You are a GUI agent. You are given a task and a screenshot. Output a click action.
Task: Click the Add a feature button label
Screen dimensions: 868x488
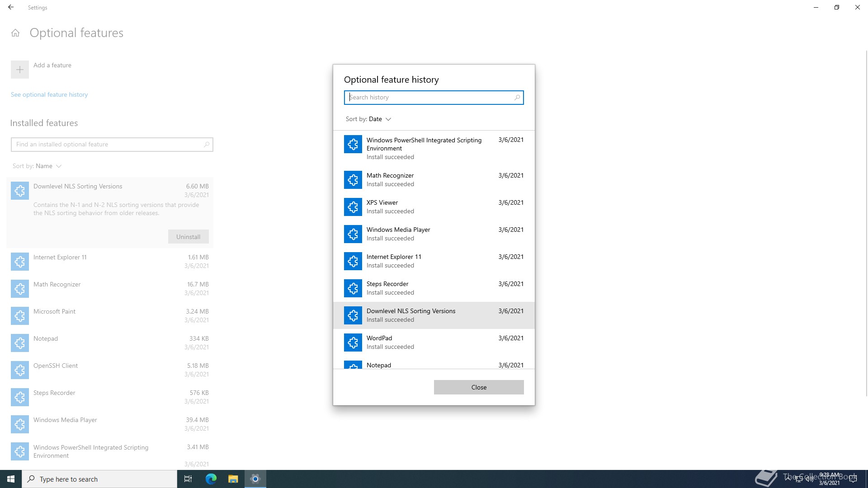pos(52,65)
